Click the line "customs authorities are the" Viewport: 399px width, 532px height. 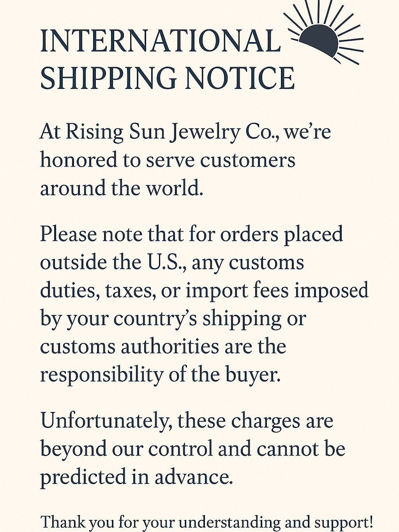click(163, 347)
